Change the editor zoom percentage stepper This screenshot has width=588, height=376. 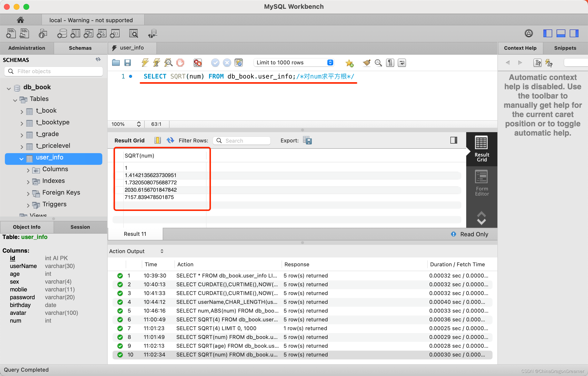(139, 124)
